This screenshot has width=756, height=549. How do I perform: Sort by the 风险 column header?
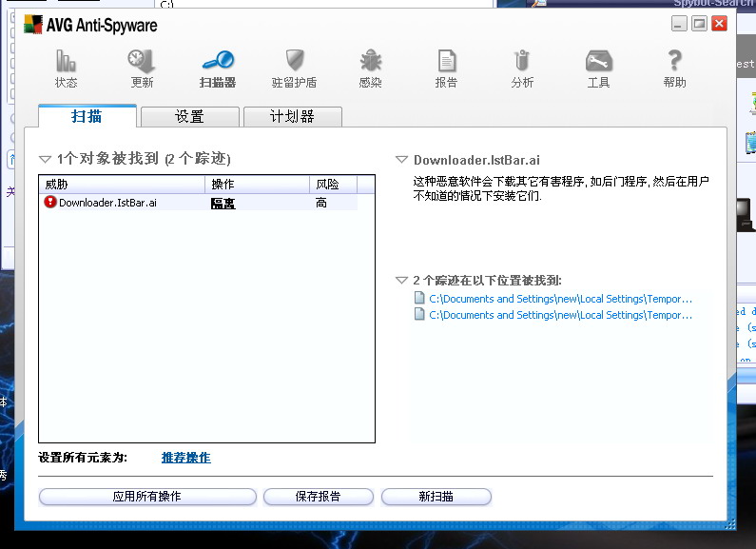pos(333,185)
